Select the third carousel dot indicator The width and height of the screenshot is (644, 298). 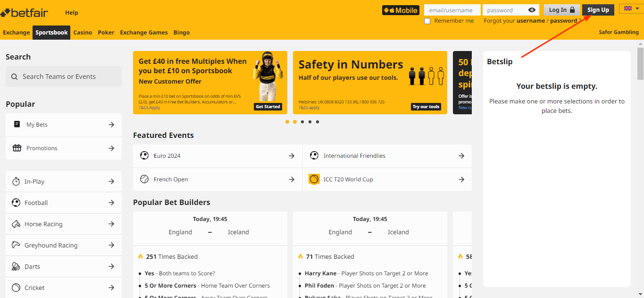(302, 122)
